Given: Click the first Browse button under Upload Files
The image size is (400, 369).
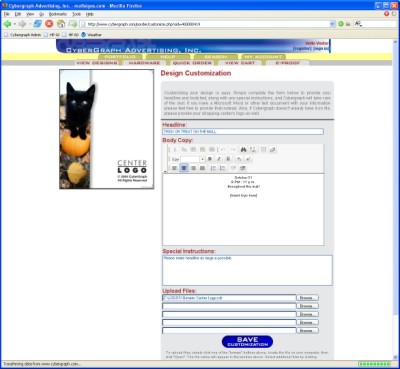Looking at the screenshot, I should coord(307,298).
